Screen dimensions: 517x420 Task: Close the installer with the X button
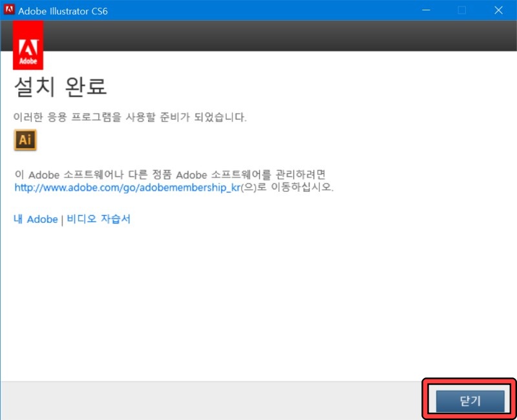500,10
